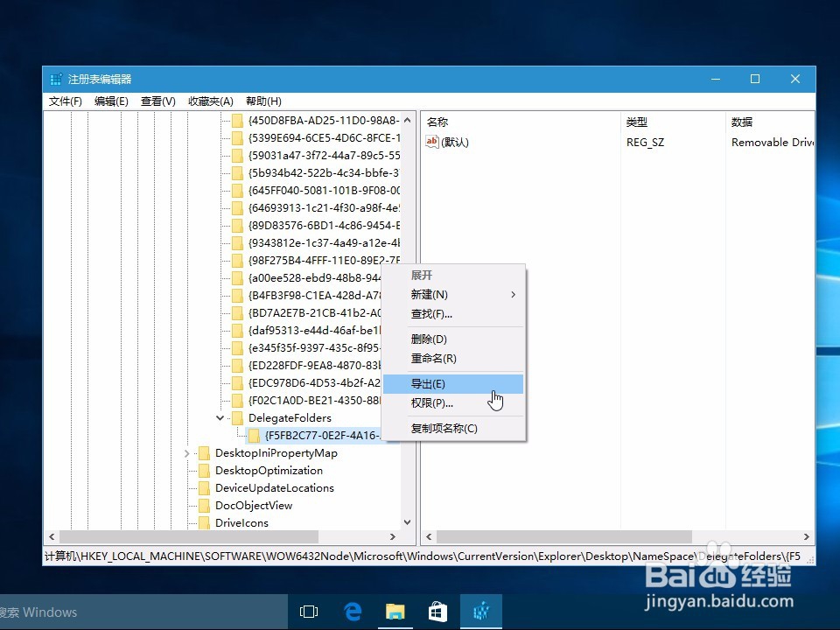Choose 查找(F)... in context menu
The image size is (840, 630).
point(453,314)
